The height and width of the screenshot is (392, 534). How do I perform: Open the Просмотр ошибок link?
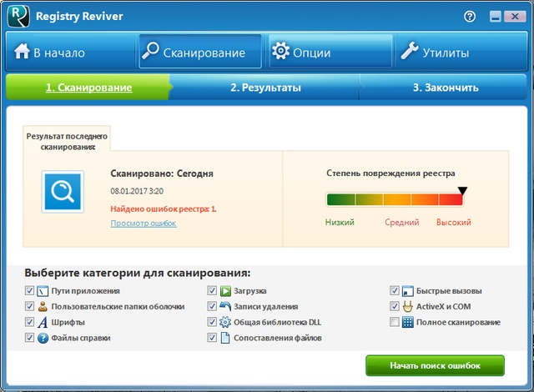pyautogui.click(x=143, y=224)
